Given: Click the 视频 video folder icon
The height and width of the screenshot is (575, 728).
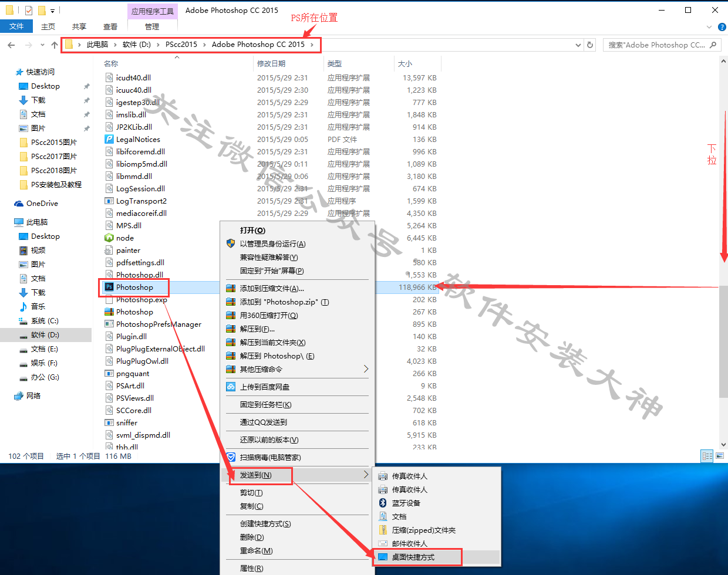Looking at the screenshot, I should [23, 250].
